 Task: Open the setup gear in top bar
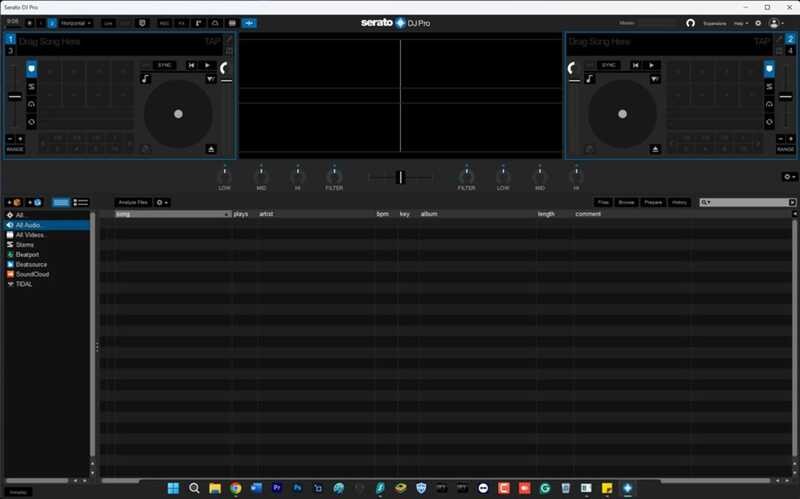pos(758,23)
